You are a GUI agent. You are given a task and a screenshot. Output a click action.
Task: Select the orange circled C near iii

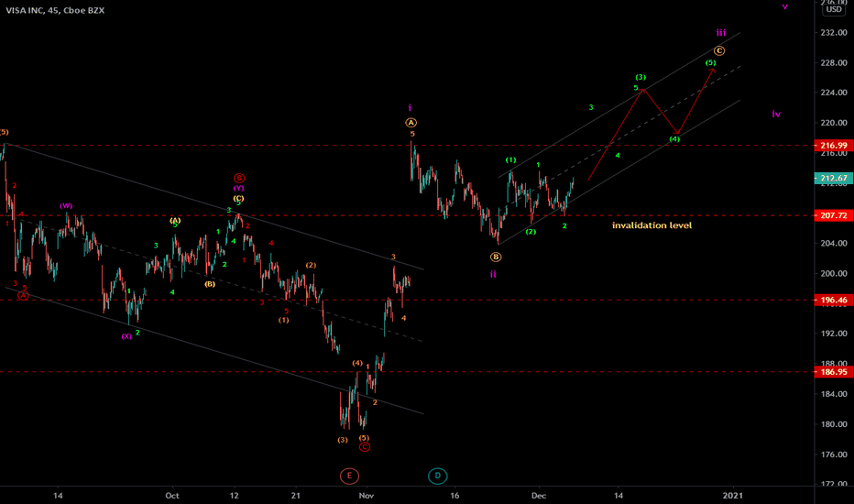click(x=719, y=50)
